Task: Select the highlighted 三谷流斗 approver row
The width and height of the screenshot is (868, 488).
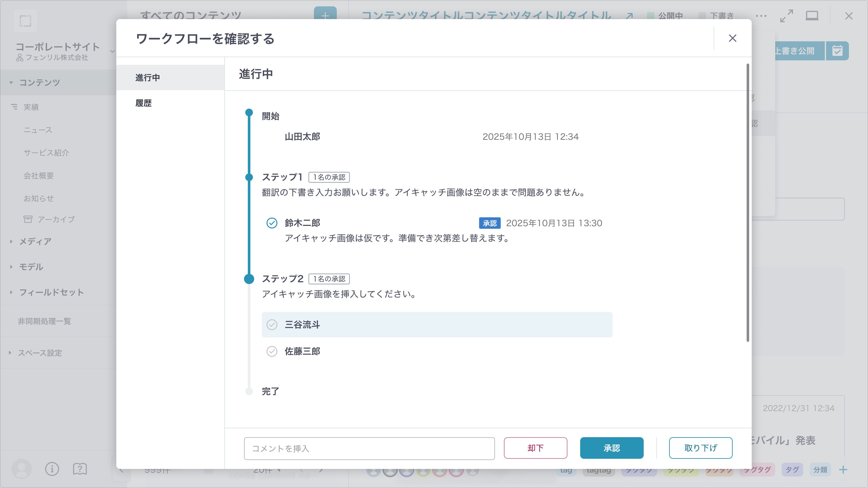Action: pyautogui.click(x=437, y=325)
